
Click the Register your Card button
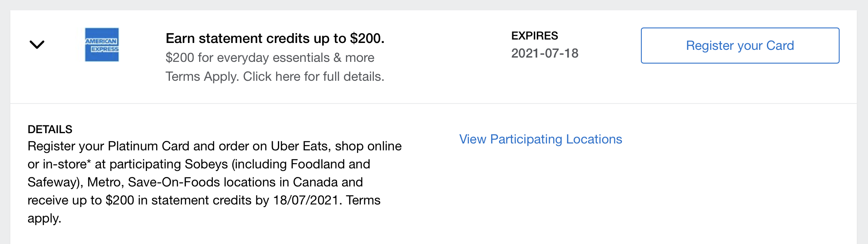[740, 46]
